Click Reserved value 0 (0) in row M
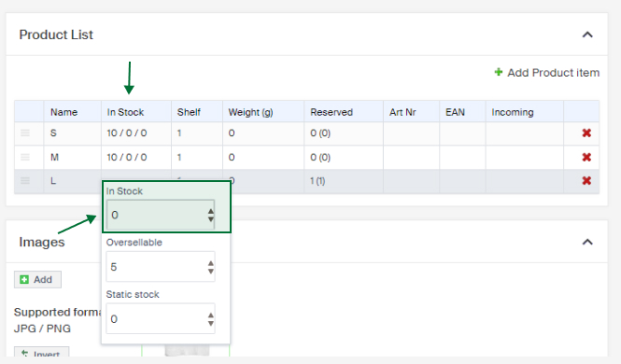621x364 pixels. coord(320,157)
